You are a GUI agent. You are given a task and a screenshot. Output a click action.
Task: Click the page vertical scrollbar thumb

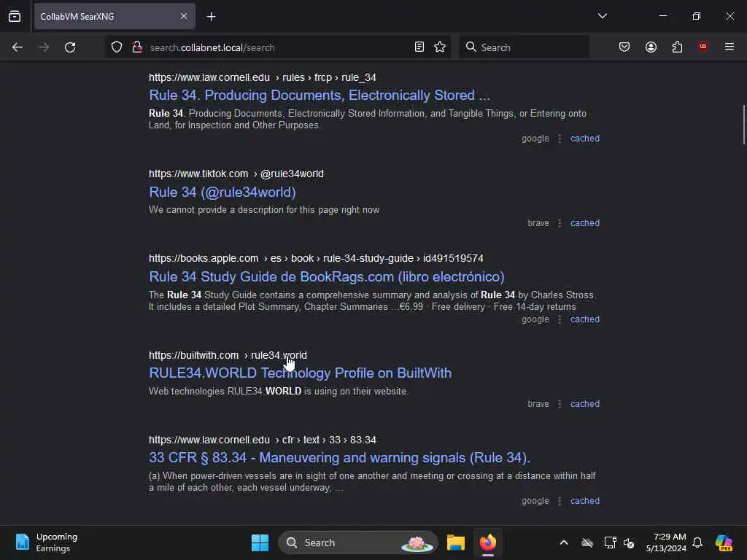click(x=743, y=125)
